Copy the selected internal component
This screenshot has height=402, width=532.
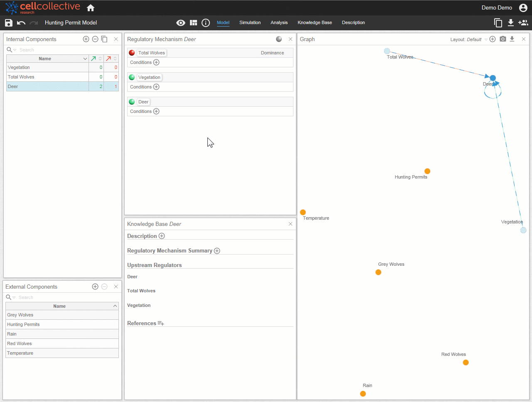(x=104, y=39)
